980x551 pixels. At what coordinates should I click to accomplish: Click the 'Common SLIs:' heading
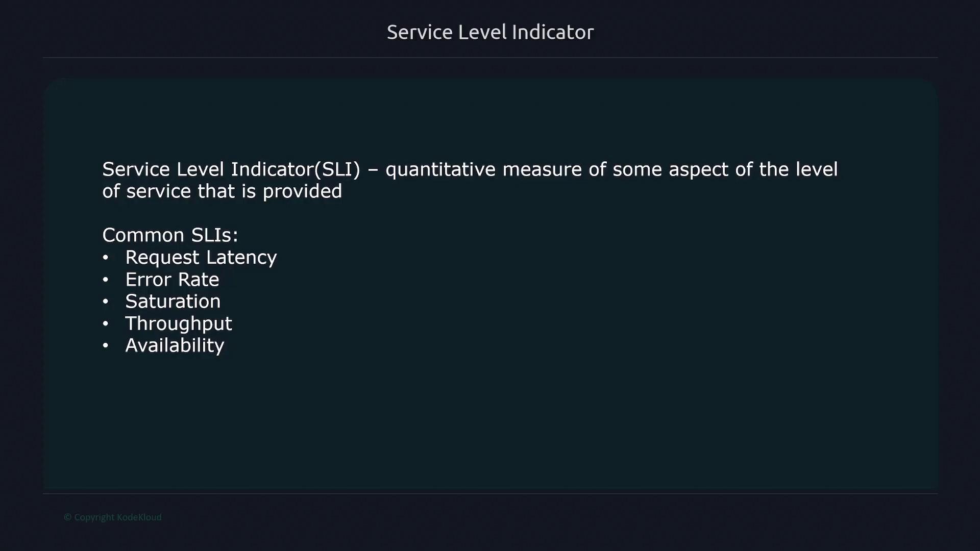pos(170,235)
